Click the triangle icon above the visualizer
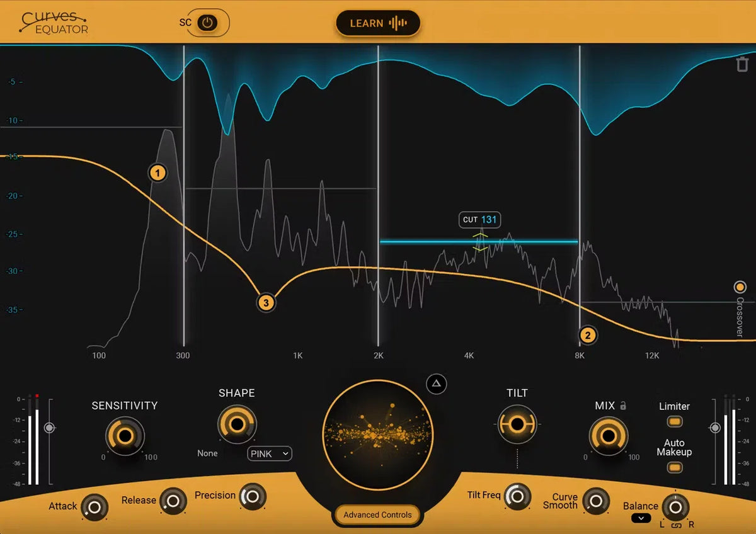 coord(436,383)
